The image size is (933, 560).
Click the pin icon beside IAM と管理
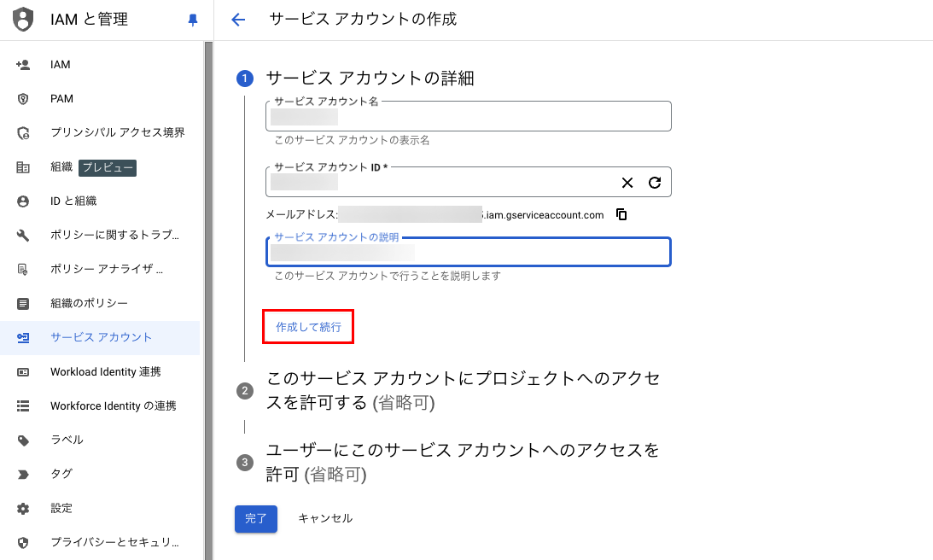pyautogui.click(x=192, y=19)
